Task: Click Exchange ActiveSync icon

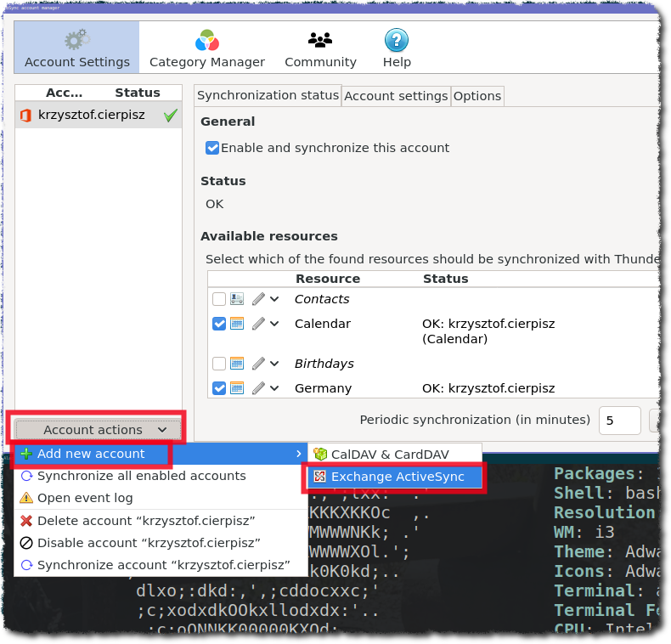Action: click(319, 476)
